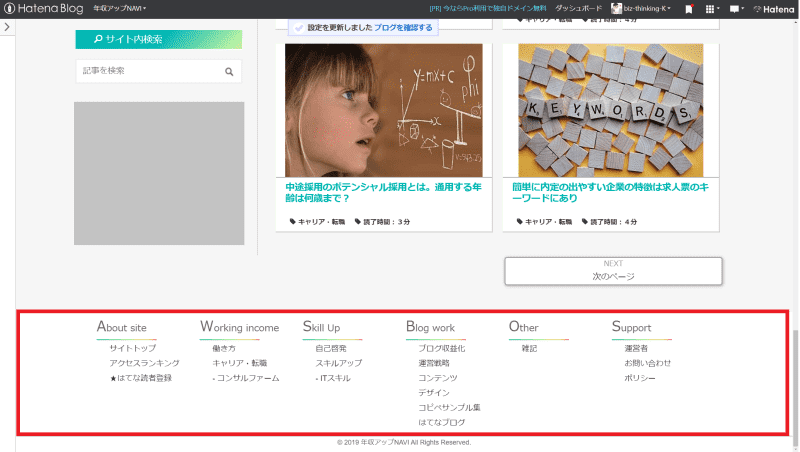Open 雑記 footer link under Other
The width and height of the screenshot is (800, 452).
[529, 348]
